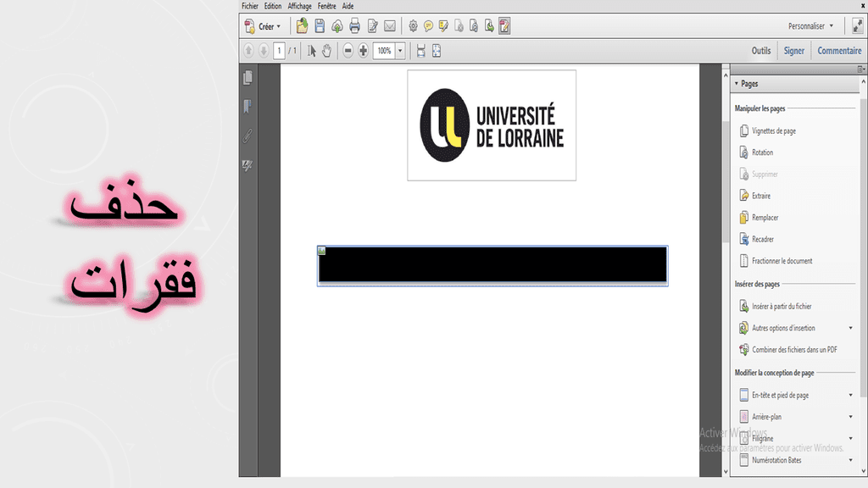The width and height of the screenshot is (868, 488).
Task: Click the zoom in plus button
Action: (364, 51)
